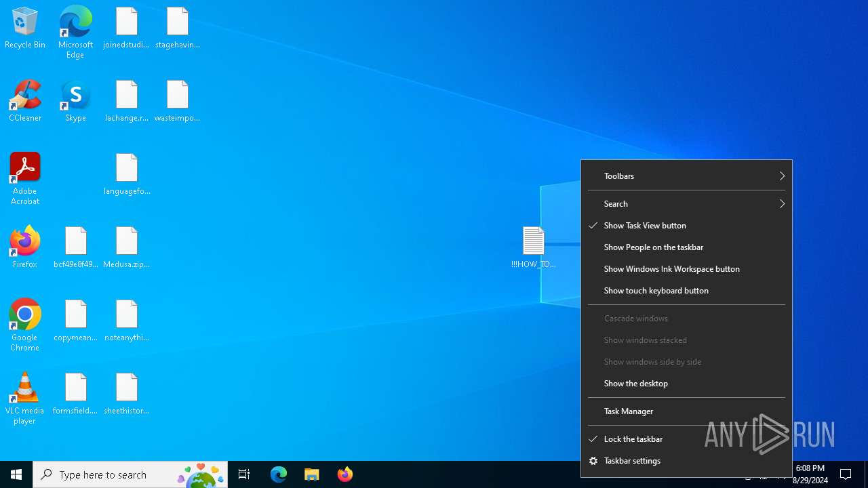Select the Google Chrome desktop shortcut
This screenshot has height=488, width=868.
(25, 325)
